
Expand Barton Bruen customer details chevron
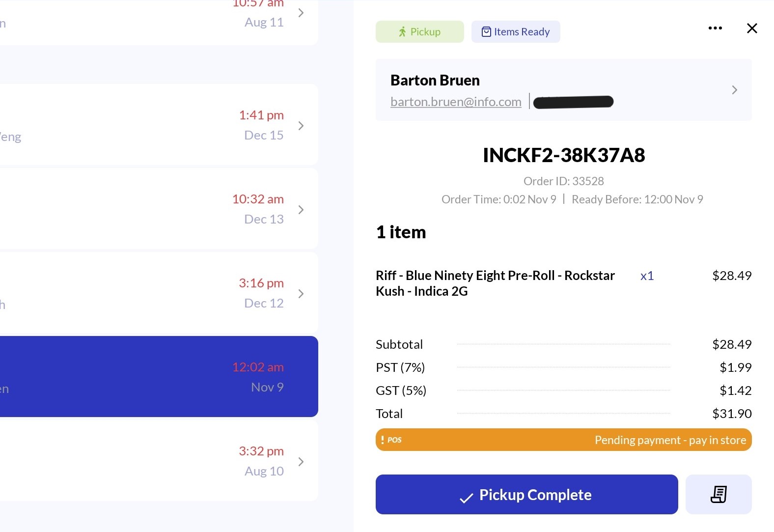click(734, 90)
